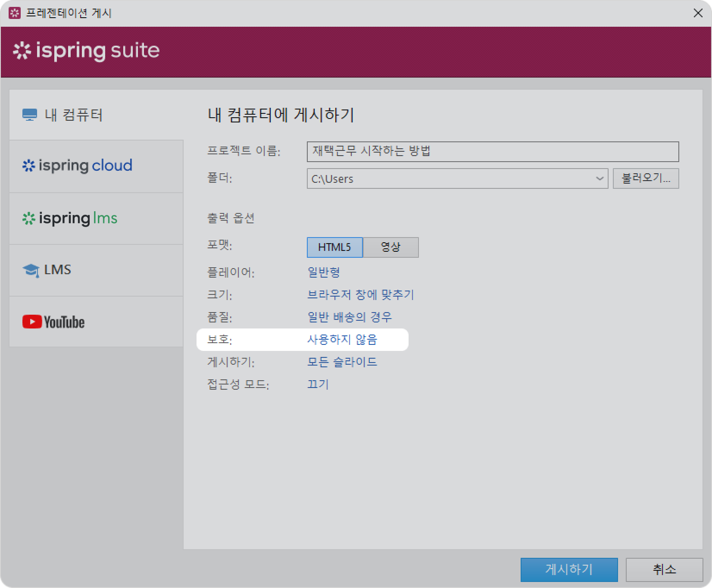
Task: Click the graduation cap LMS icon
Action: coord(31,271)
